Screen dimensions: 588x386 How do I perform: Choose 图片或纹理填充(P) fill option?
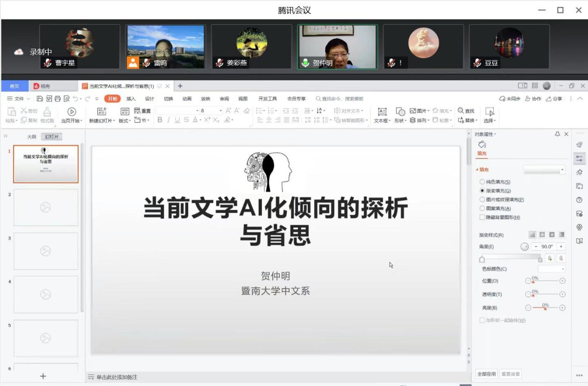coord(482,200)
